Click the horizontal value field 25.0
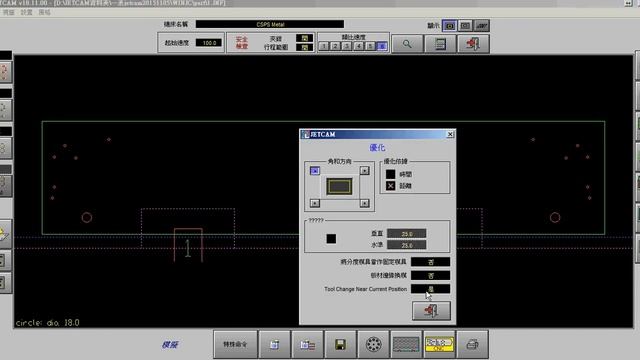Image resolution: width=640 pixels, height=360 pixels. [x=407, y=245]
